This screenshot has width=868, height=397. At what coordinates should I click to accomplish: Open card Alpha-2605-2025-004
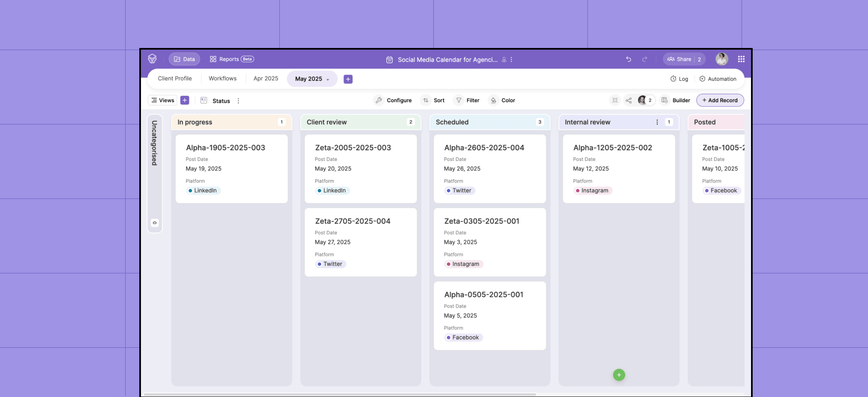(x=490, y=169)
